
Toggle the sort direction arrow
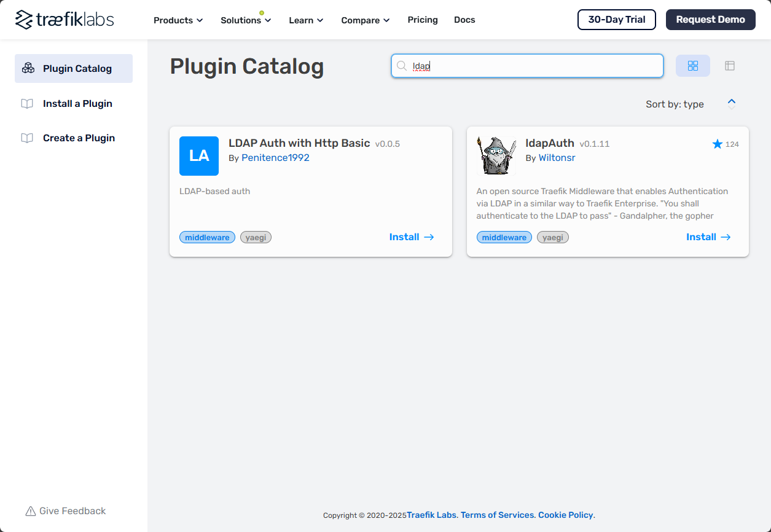click(x=731, y=104)
